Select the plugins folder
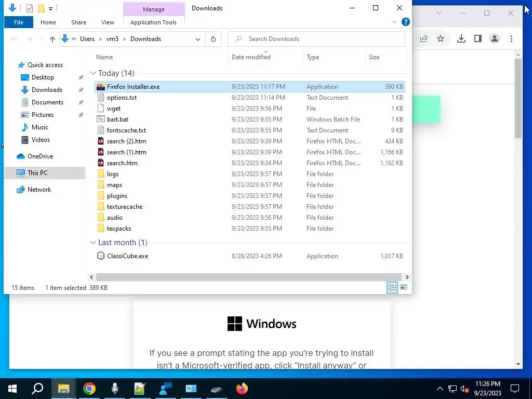 tap(117, 196)
